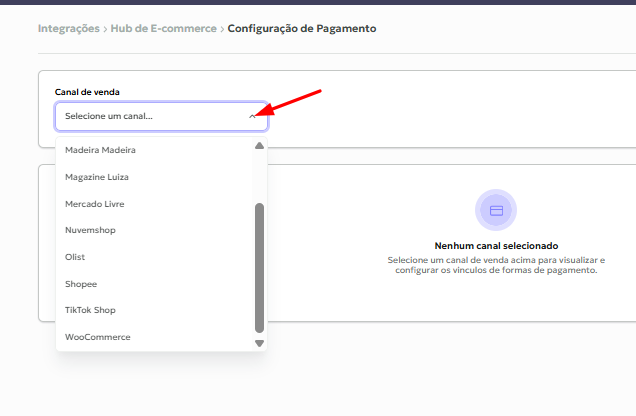Open the 'Selecione um canal...' combo box
This screenshot has height=416, width=636.
point(161,116)
